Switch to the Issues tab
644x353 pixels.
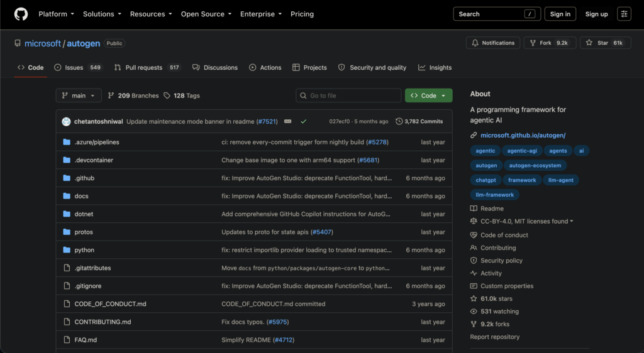tap(78, 67)
